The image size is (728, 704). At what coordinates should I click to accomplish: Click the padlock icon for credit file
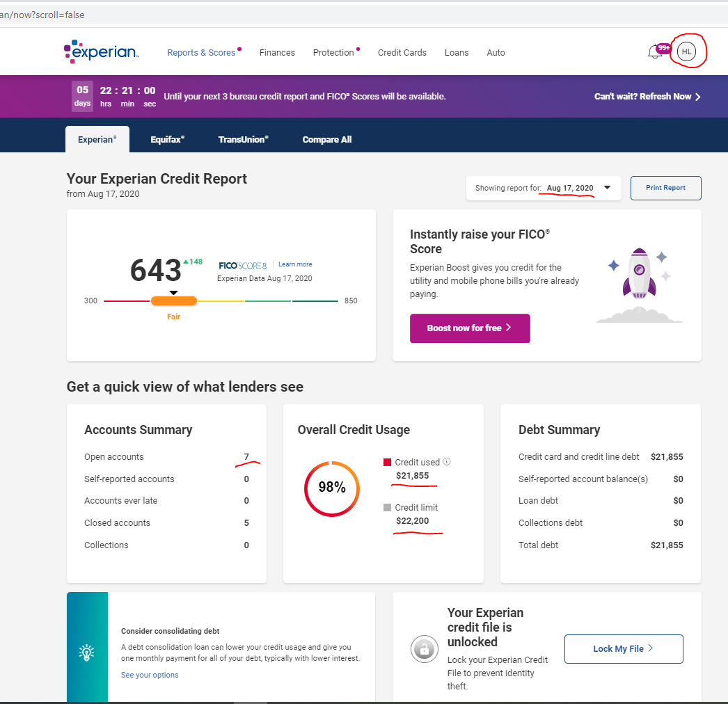422,649
